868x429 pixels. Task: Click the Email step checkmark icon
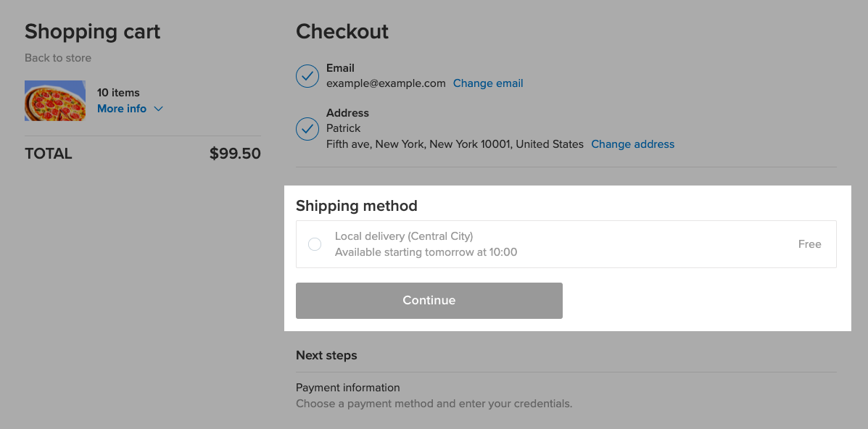[x=307, y=76]
